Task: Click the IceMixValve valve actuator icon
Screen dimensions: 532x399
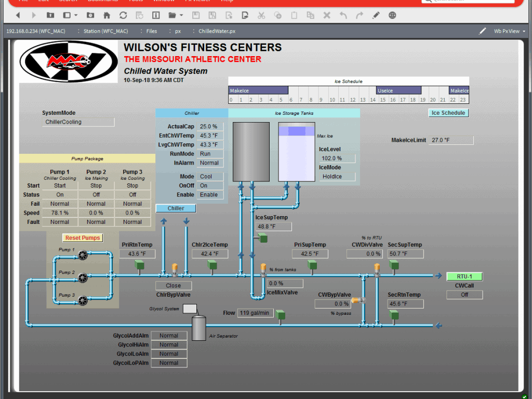Action: click(263, 270)
